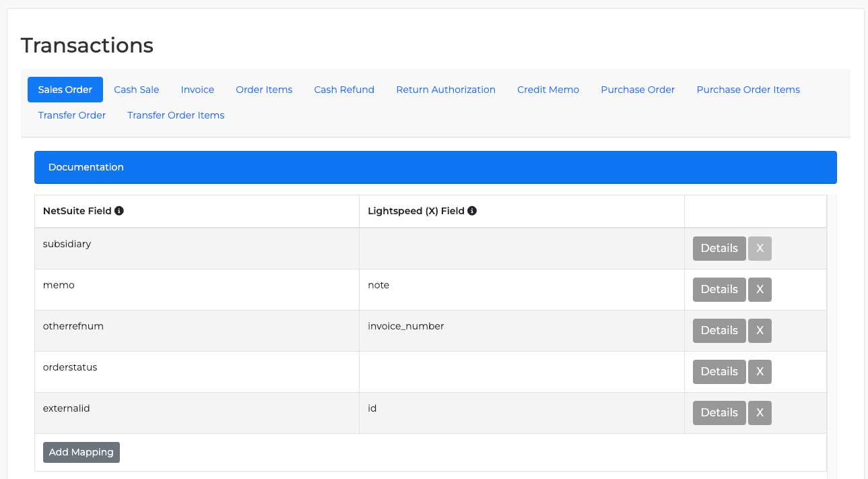Click the Add Mapping button
Image resolution: width=868 pixels, height=479 pixels.
[x=81, y=452]
